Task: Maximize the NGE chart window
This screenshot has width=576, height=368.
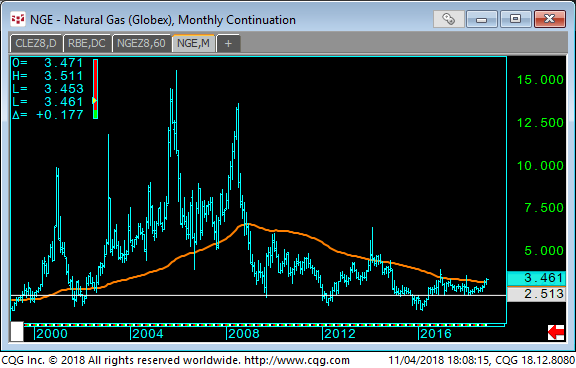Action: point(515,19)
